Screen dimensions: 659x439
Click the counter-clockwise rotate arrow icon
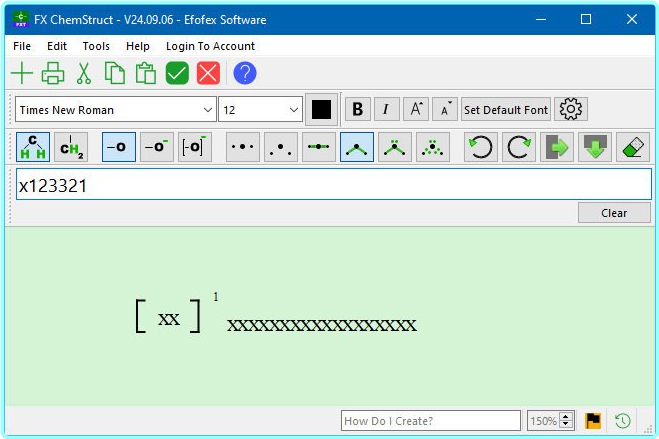(x=480, y=147)
